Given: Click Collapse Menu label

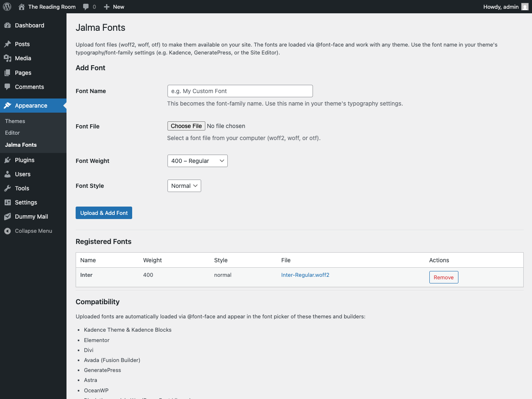Looking at the screenshot, I should click(x=34, y=231).
